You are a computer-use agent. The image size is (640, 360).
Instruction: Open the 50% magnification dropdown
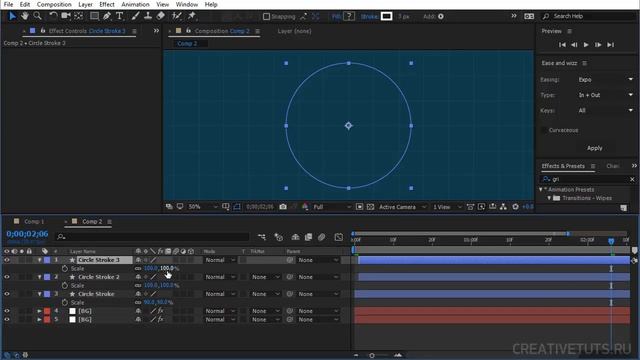click(x=203, y=207)
